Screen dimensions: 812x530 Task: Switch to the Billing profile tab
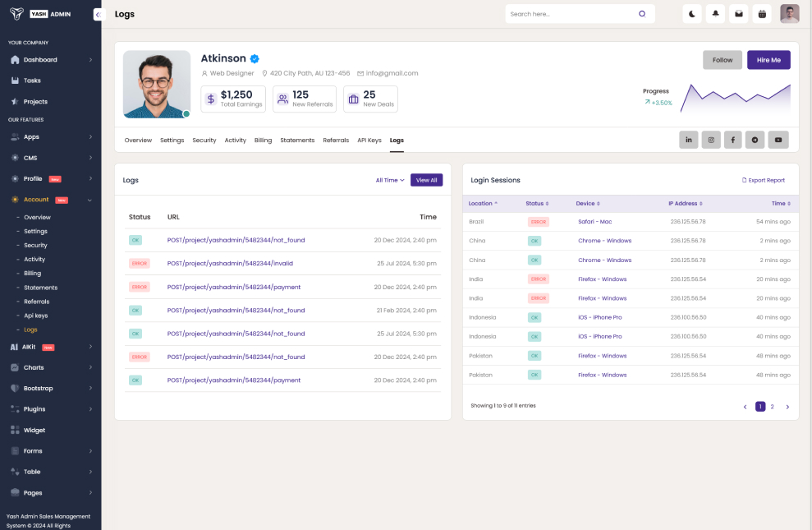point(263,141)
